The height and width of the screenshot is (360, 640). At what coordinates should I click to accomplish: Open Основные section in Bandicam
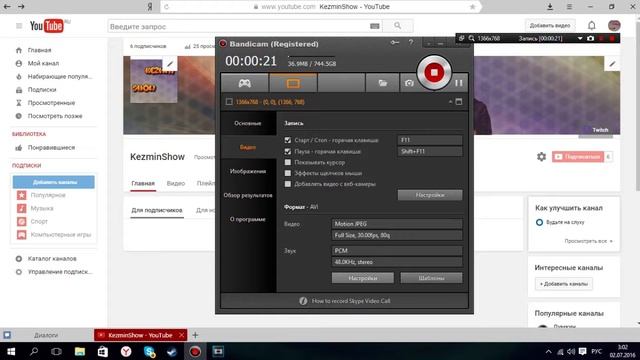(x=248, y=123)
